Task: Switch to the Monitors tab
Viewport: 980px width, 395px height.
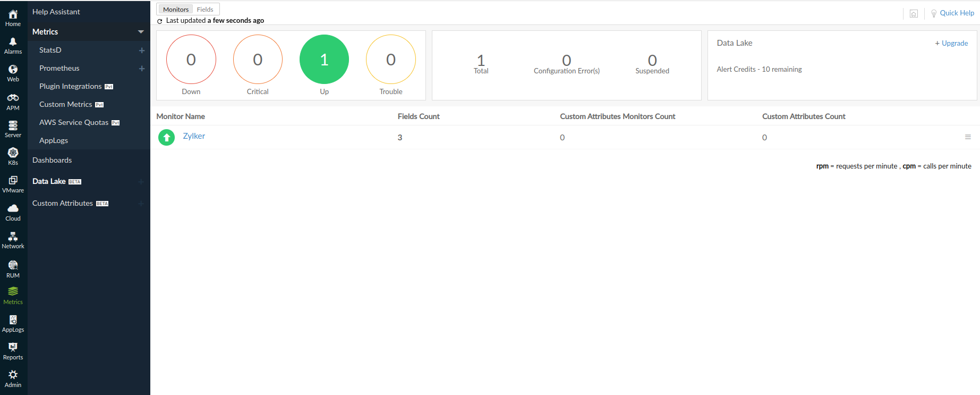Action: click(176, 10)
